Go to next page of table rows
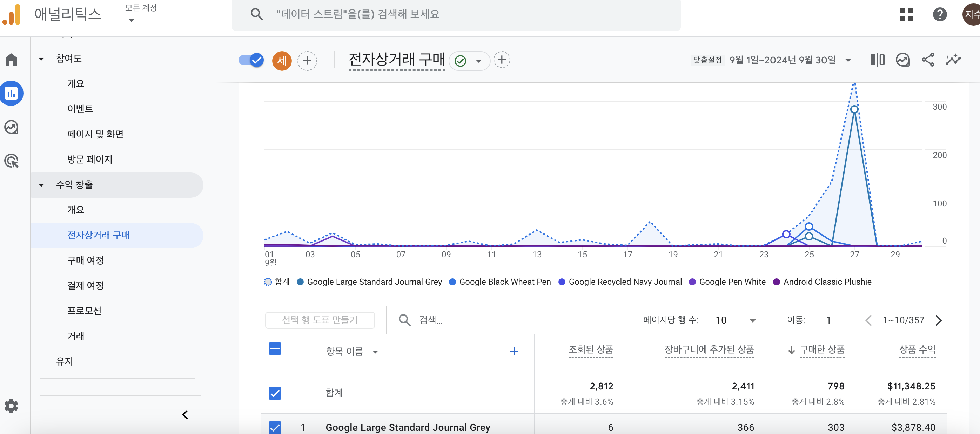The height and width of the screenshot is (434, 980). (x=939, y=320)
